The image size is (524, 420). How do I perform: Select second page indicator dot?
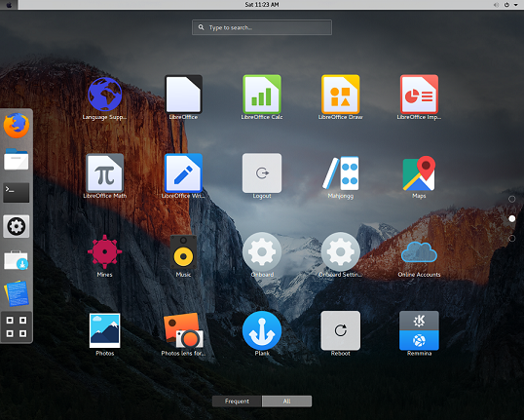coord(511,218)
